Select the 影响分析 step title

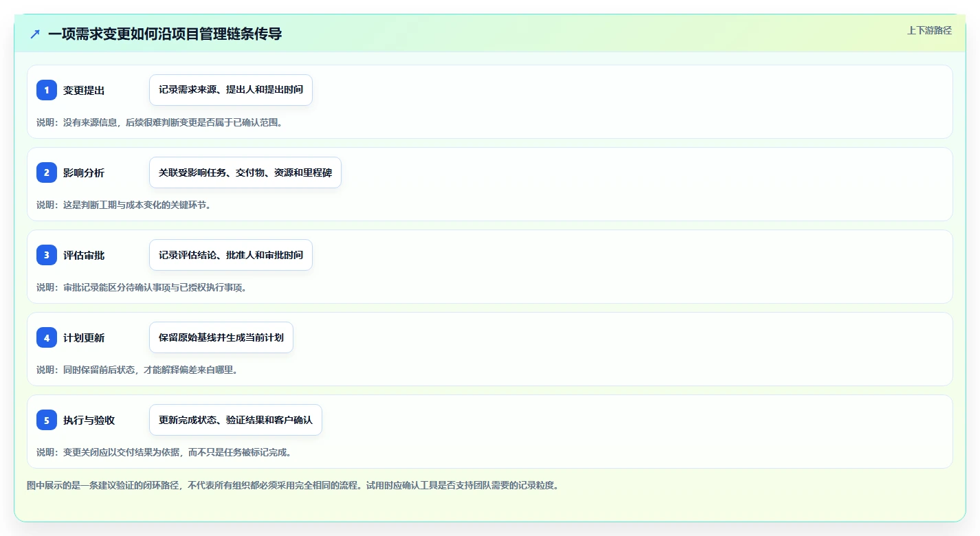tap(84, 173)
